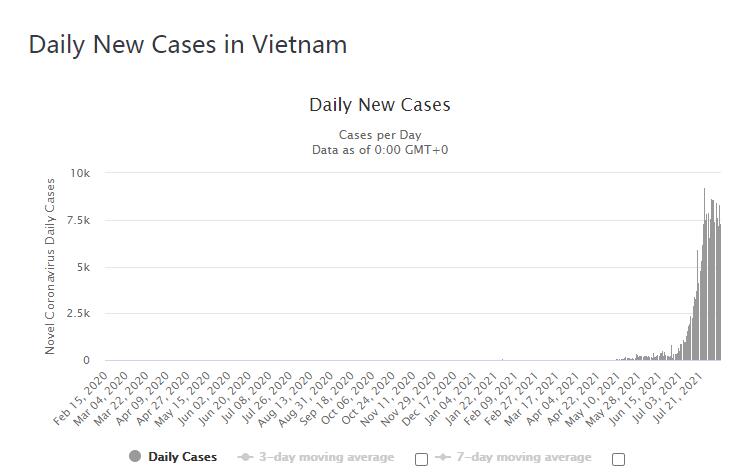
Task: Click the 3-day moving average line marker
Action: (245, 457)
